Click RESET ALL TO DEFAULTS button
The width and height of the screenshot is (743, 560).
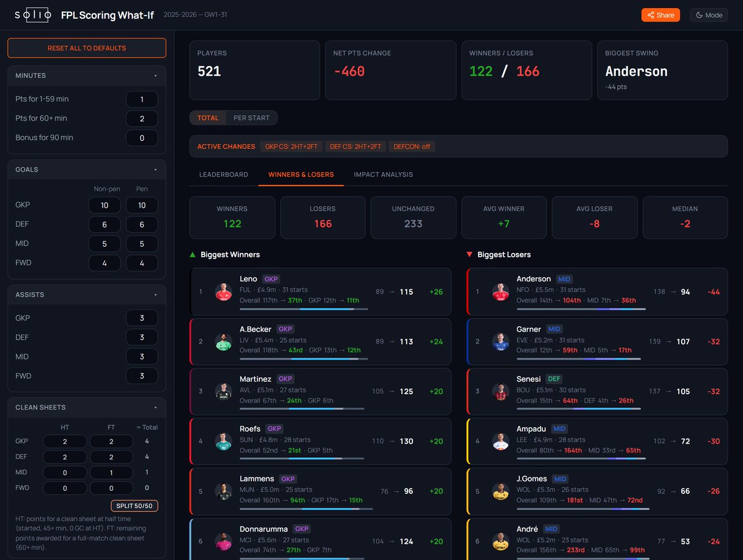coord(87,48)
